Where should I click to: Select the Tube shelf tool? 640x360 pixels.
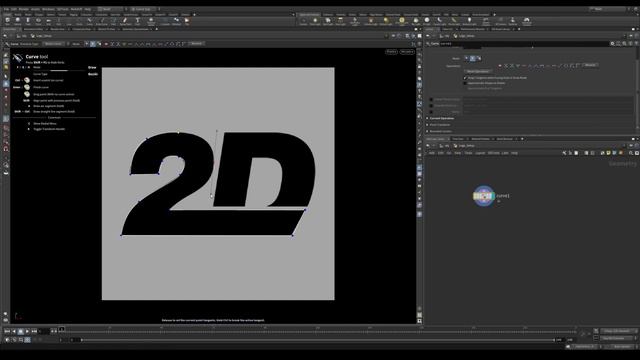click(28, 21)
